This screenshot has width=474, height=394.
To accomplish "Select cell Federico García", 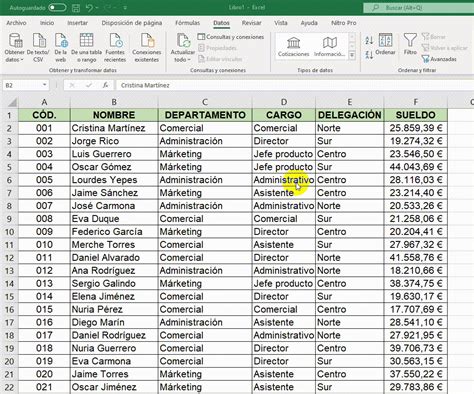I will coord(114,232).
